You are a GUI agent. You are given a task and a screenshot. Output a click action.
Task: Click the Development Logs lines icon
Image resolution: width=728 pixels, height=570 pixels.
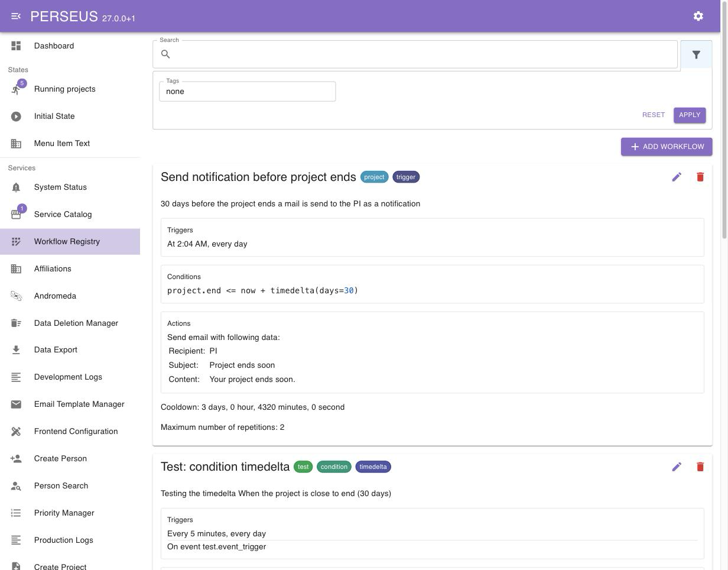pos(16,377)
